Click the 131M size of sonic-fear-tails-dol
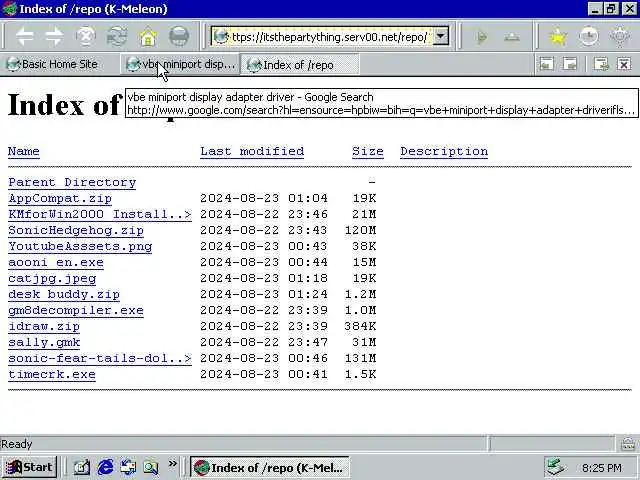This screenshot has height=480, width=640. pos(360,358)
